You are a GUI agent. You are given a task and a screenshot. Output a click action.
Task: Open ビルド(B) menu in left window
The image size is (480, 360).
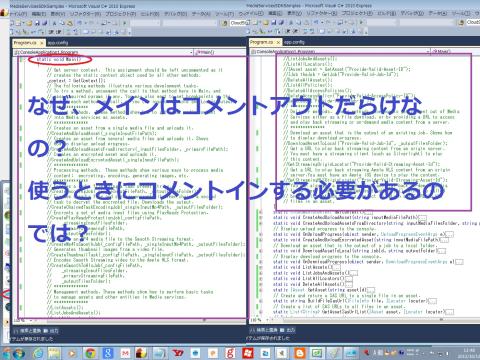point(150,14)
